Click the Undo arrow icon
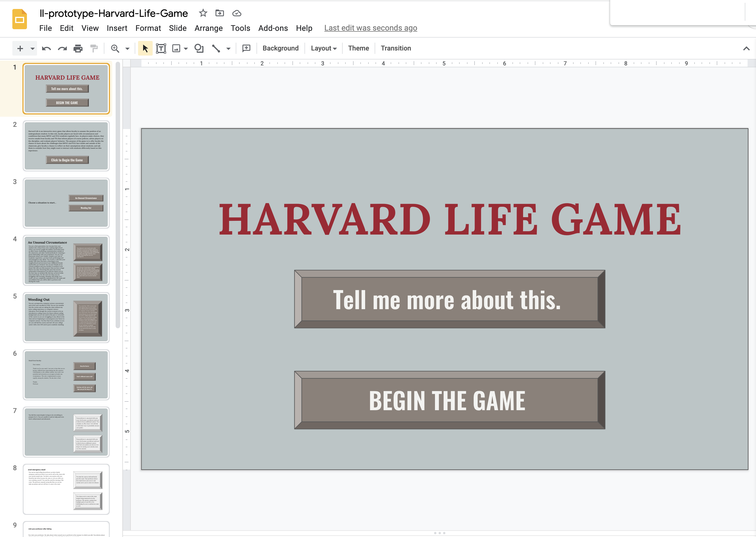The image size is (756, 537). [x=46, y=49]
